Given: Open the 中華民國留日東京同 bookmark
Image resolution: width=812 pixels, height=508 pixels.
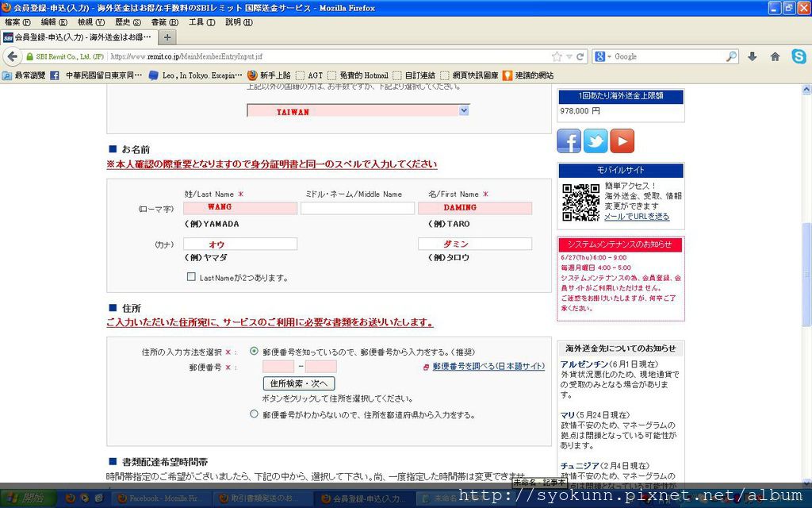Looking at the screenshot, I should (103, 75).
